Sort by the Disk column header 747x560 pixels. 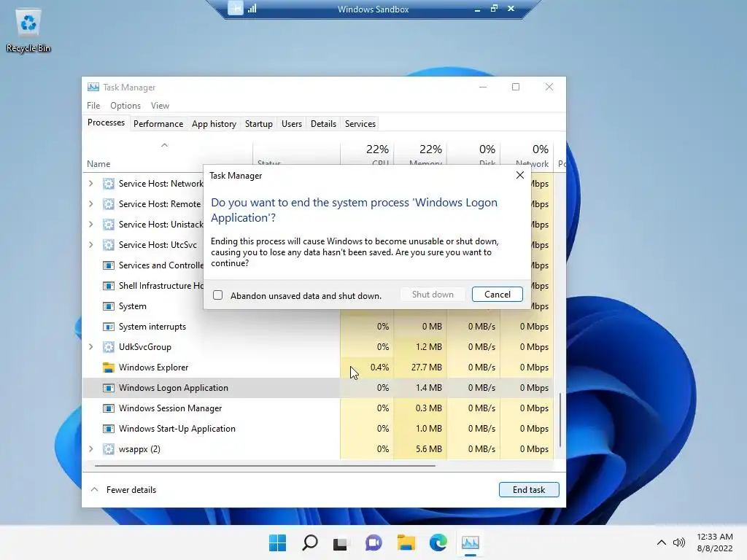(x=473, y=155)
